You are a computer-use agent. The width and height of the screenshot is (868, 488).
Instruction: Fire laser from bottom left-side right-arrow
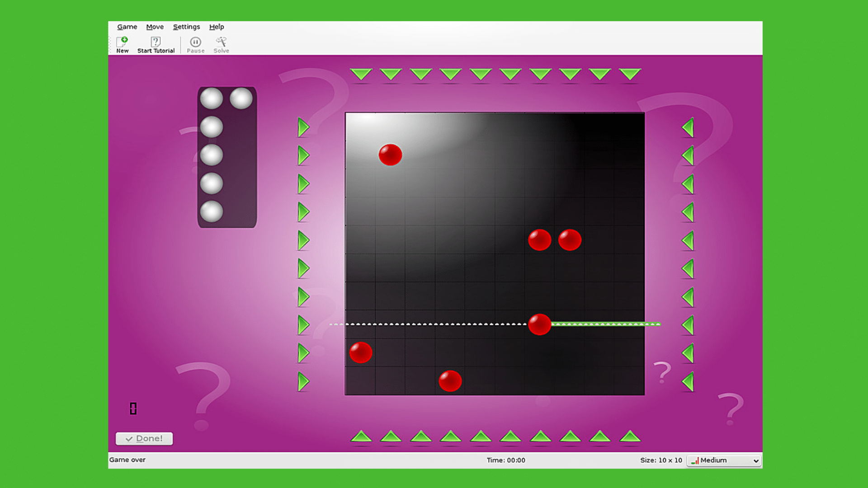pos(303,381)
